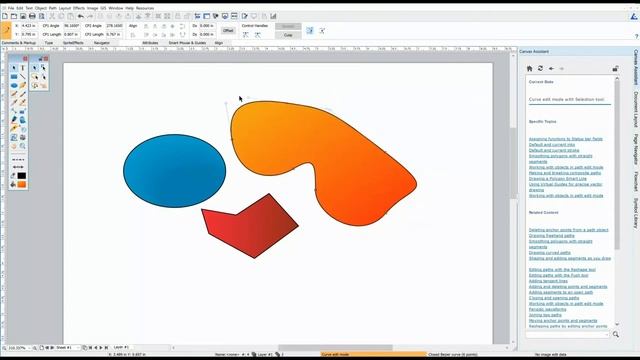The image size is (640, 360).
Task: Click the Print Preview toolbar icon
Action: coord(41,16)
